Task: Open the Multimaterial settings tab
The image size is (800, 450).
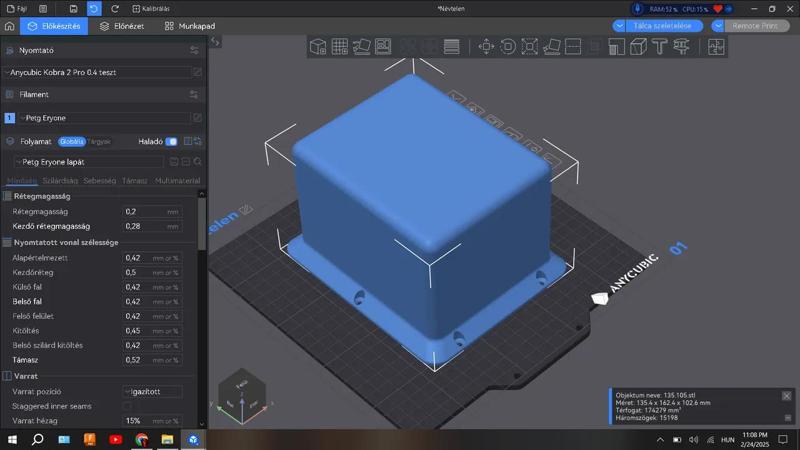Action: click(x=178, y=181)
